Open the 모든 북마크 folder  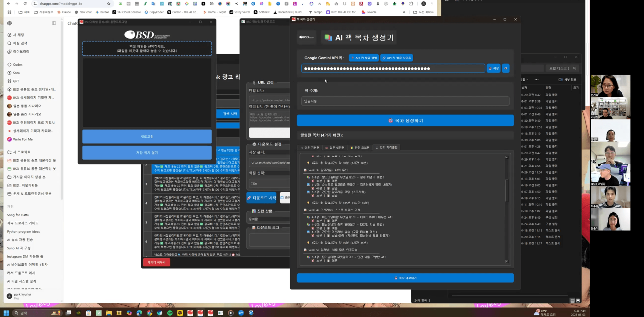tap(424, 12)
